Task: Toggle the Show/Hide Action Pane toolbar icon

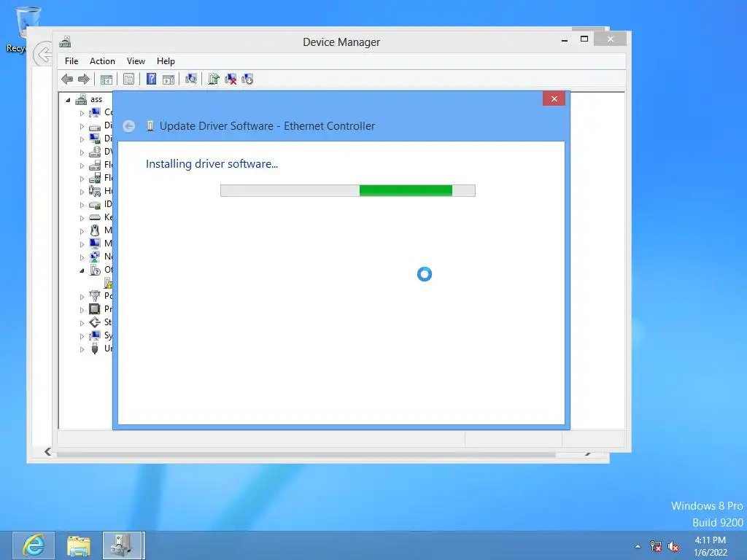Action: tap(169, 79)
